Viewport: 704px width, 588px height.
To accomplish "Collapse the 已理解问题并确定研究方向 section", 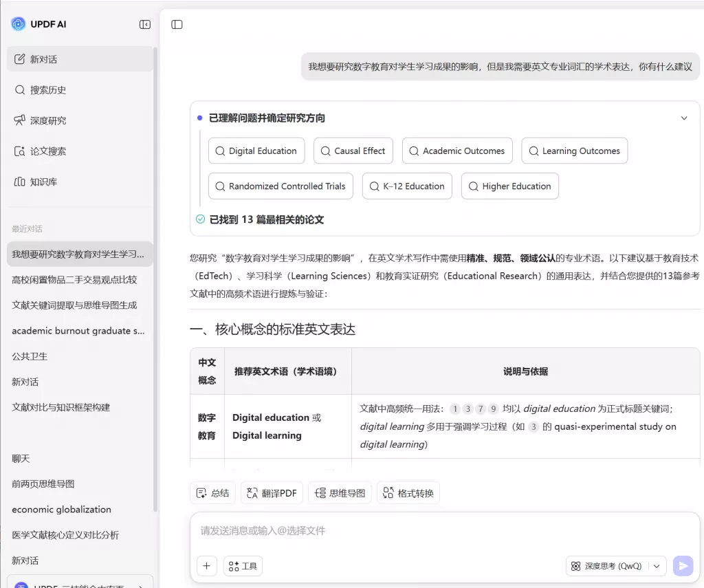I will 684,118.
